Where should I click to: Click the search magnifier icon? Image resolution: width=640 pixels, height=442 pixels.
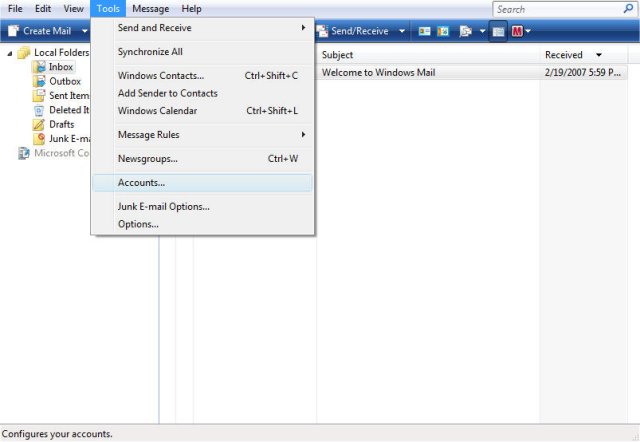[628, 9]
